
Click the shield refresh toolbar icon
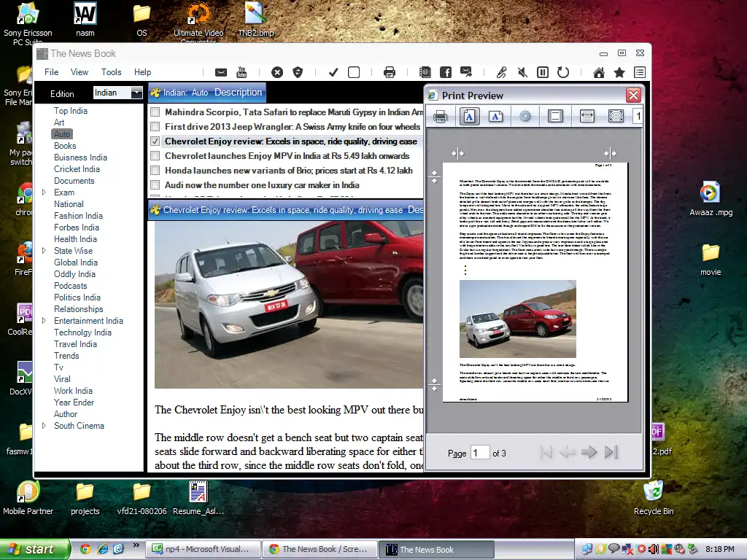point(298,72)
